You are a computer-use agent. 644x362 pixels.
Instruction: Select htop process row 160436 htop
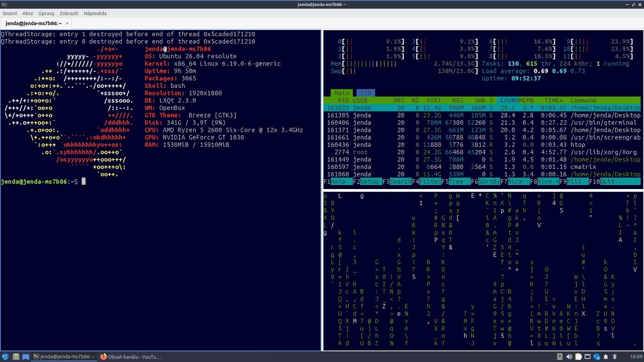tap(482, 145)
